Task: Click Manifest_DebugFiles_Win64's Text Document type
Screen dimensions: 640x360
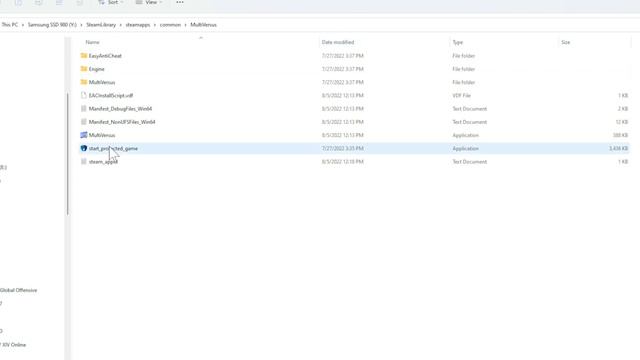Action: click(470, 109)
